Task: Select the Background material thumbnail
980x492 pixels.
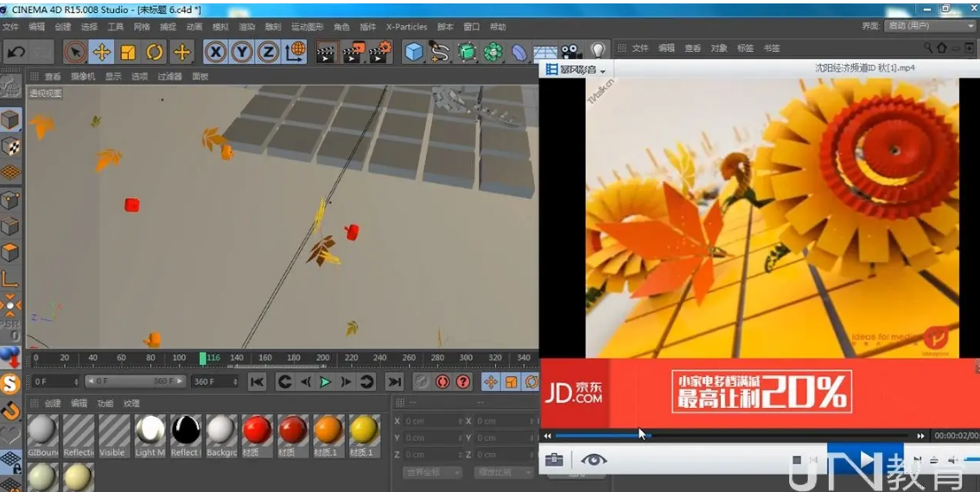Action: point(222,436)
